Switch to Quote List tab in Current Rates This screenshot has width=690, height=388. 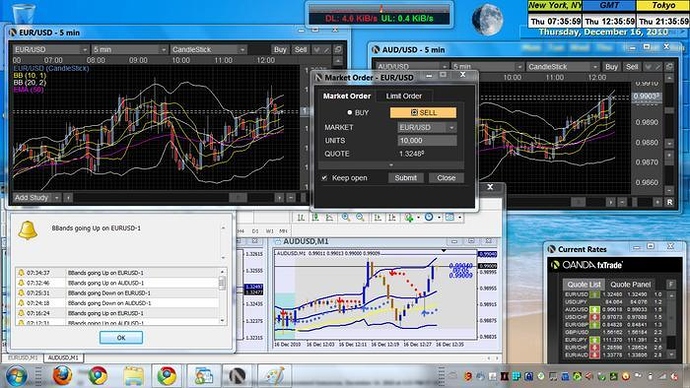click(584, 285)
